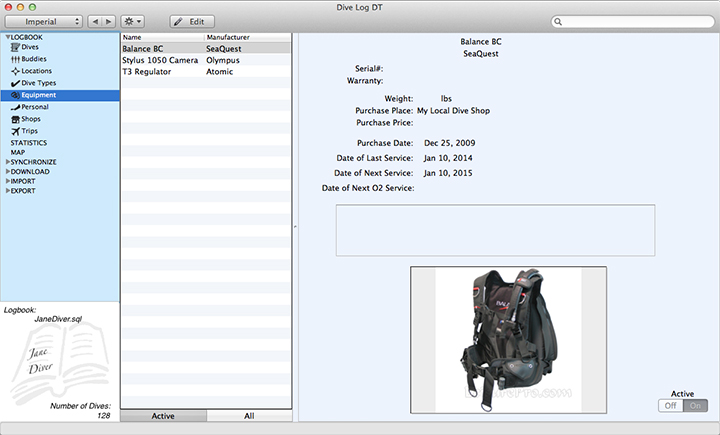Open Dives in the sidebar
Viewport: 720px width, 435px height.
[x=32, y=47]
